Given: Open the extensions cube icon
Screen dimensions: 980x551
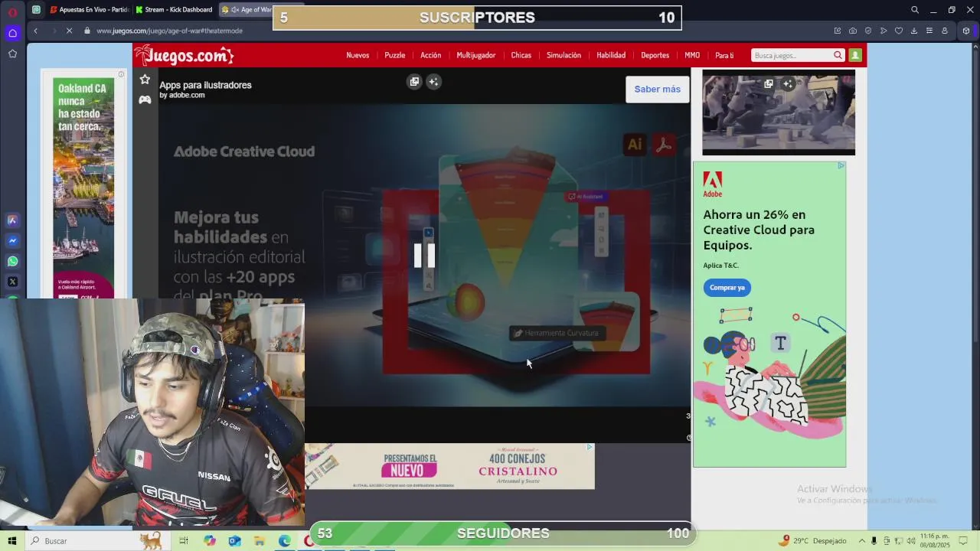Looking at the screenshot, I should 965,31.
